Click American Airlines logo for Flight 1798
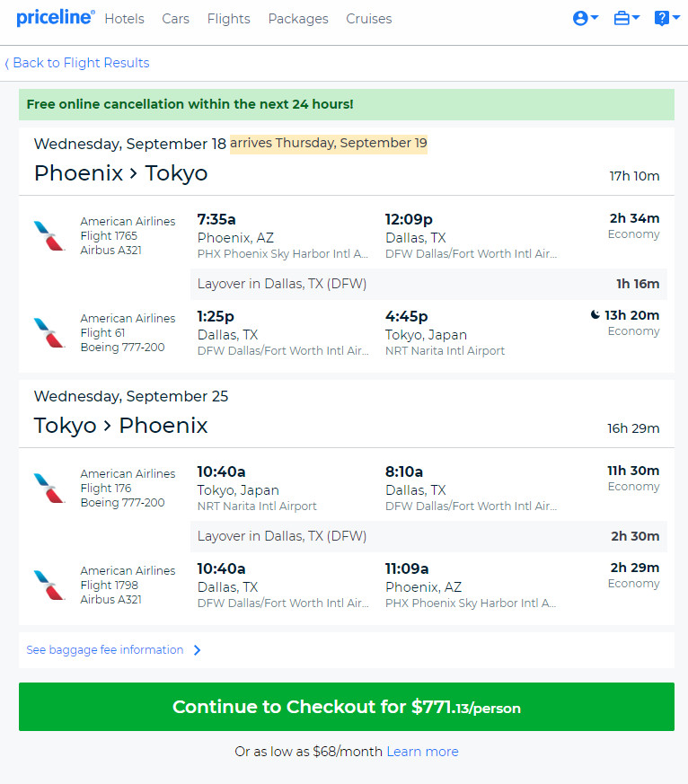 point(49,585)
